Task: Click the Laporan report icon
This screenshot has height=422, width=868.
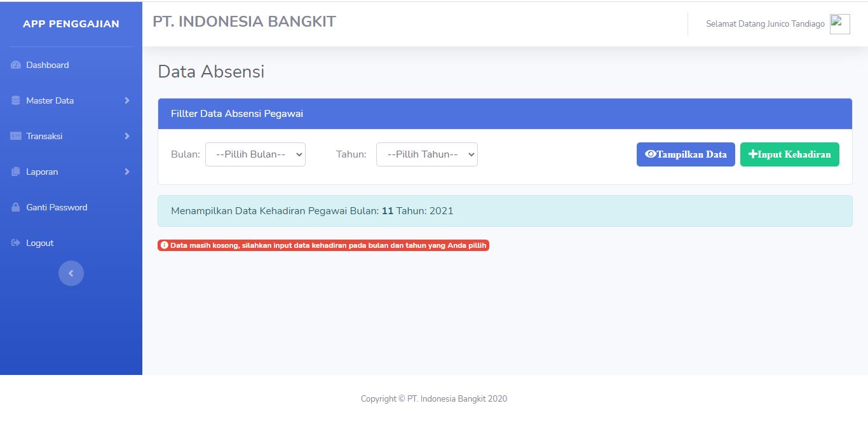Action: [x=15, y=171]
